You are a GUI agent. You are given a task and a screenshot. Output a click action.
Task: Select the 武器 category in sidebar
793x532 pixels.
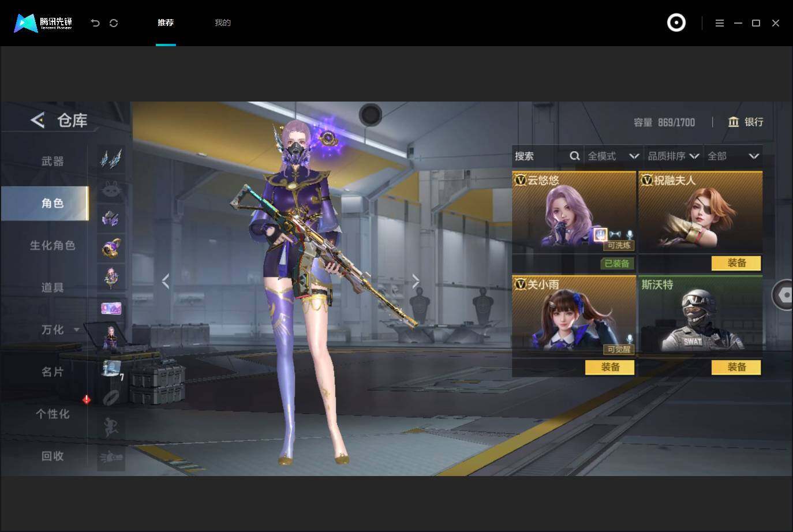(x=53, y=161)
